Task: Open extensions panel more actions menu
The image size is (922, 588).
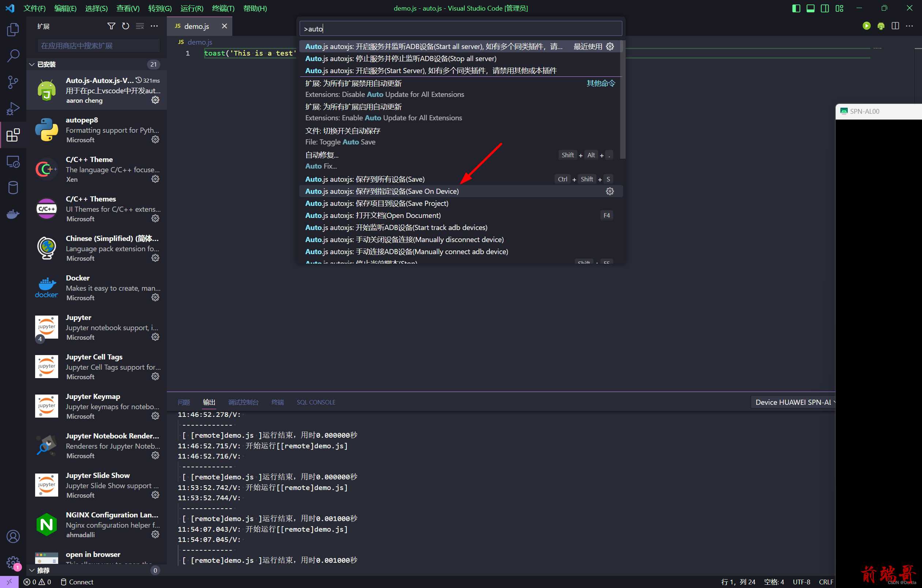Action: [x=154, y=26]
